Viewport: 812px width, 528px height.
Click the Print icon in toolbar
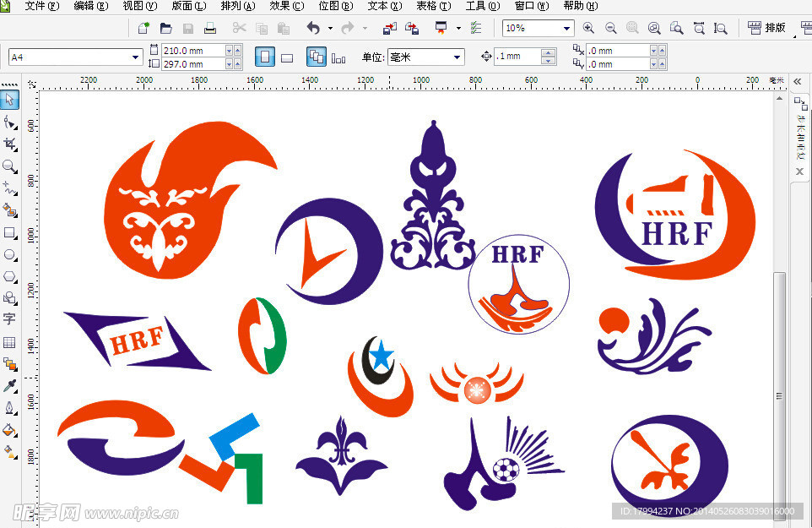click(x=210, y=28)
